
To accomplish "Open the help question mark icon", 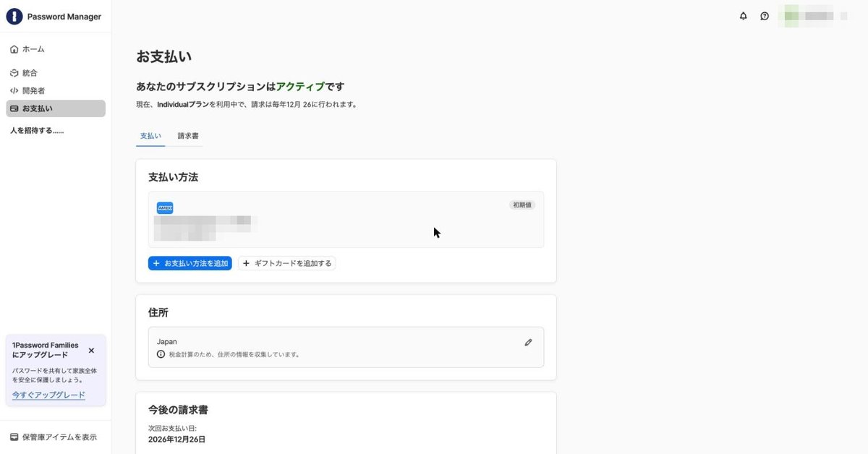I will (x=765, y=16).
